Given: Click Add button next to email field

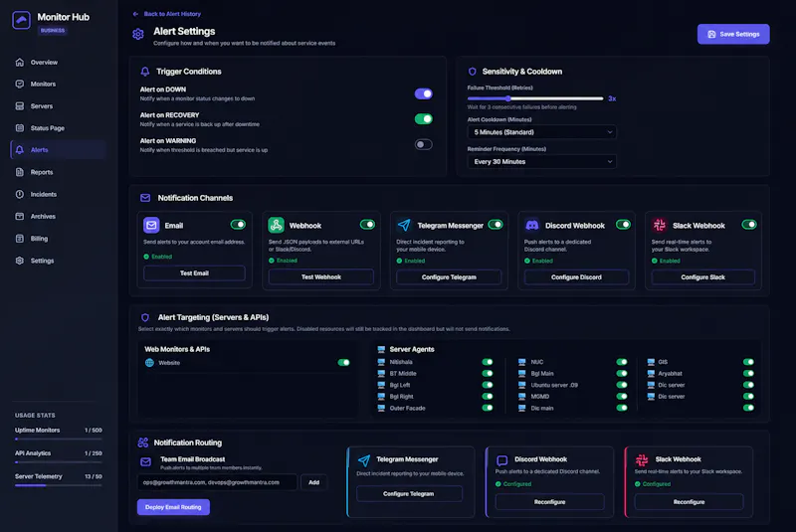Looking at the screenshot, I should 313,482.
